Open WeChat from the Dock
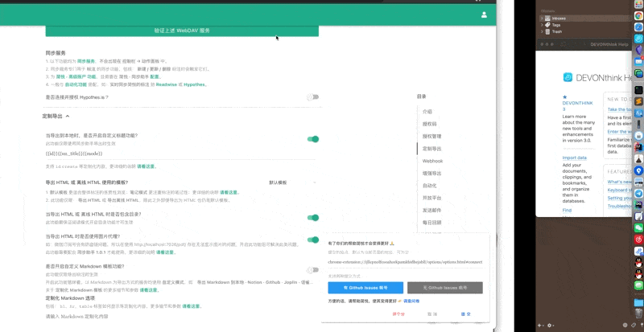The width and height of the screenshot is (644, 332). coord(638,227)
